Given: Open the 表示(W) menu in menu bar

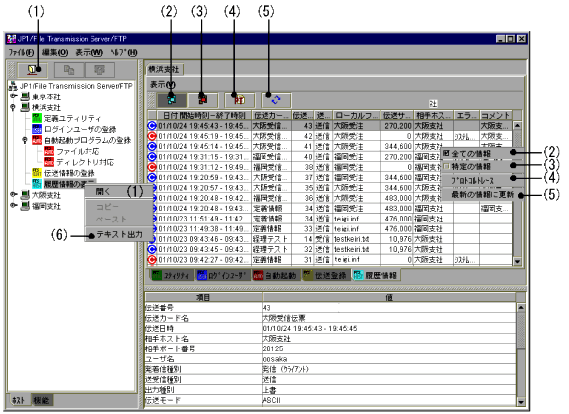Looking at the screenshot, I should pyautogui.click(x=89, y=52).
